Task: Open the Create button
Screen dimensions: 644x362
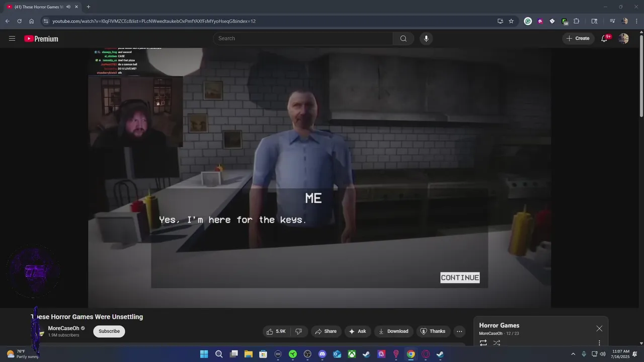Action: (x=578, y=38)
